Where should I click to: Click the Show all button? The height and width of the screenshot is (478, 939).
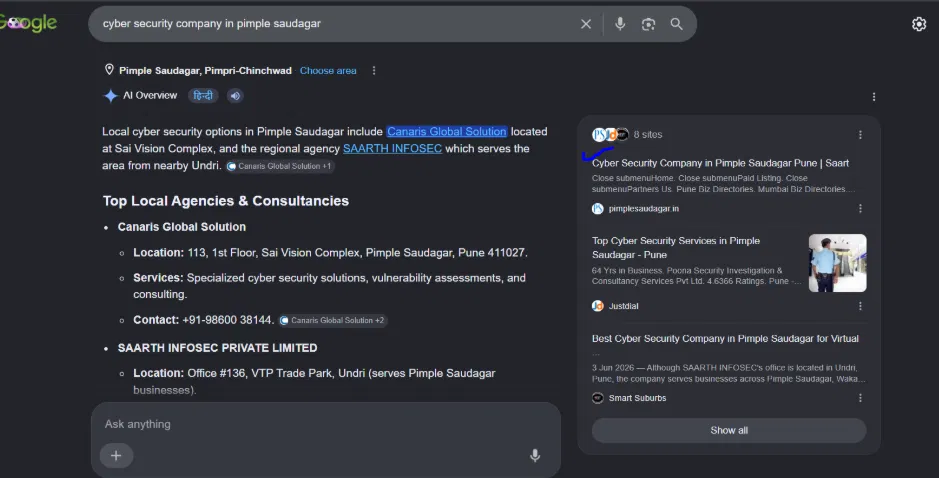pyautogui.click(x=729, y=431)
